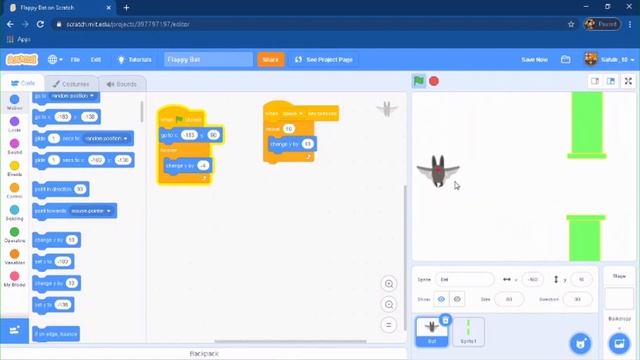Select the Bat sprite thumbnail
This screenshot has height=360, width=640.
tap(431, 331)
